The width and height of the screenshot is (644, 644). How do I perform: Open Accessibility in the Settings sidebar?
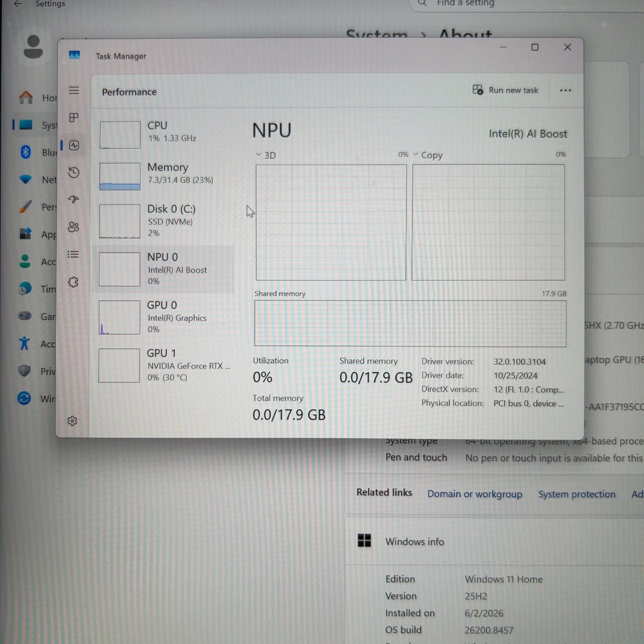click(37, 344)
